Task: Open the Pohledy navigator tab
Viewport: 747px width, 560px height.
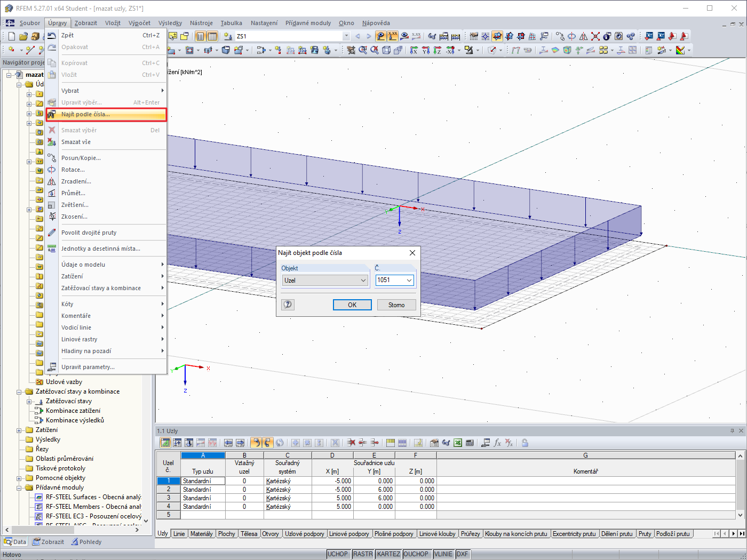Action: tap(85, 542)
